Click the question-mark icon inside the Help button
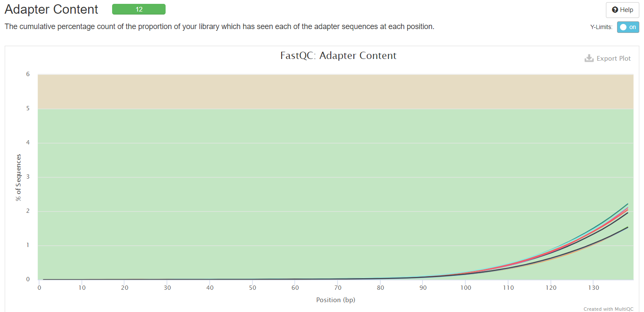This screenshot has height=312, width=644. tap(615, 9)
